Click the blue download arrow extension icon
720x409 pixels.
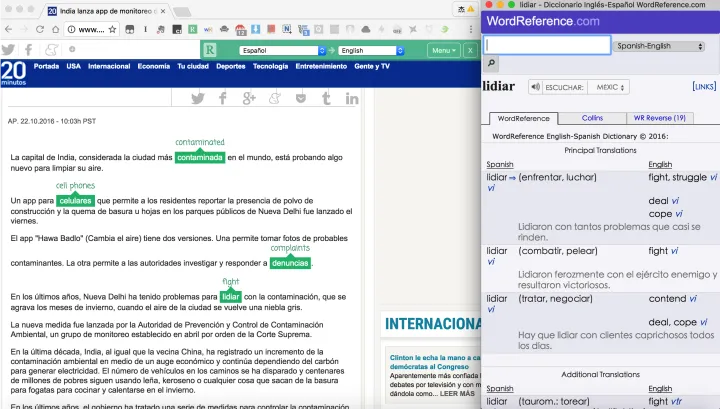256,29
